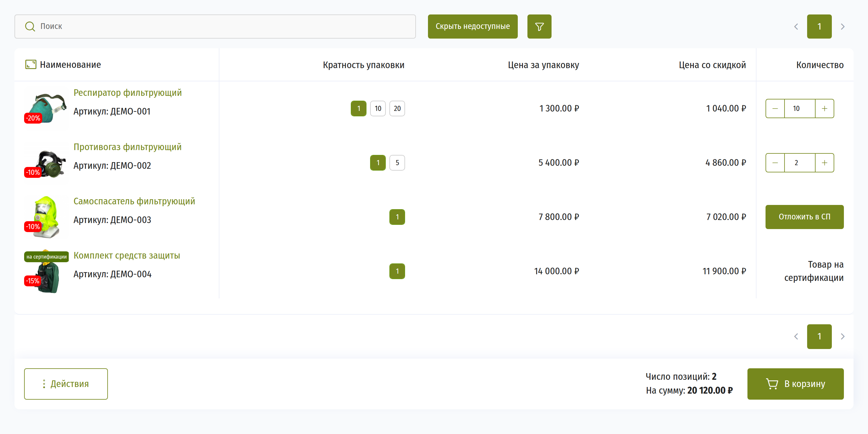Click bottom pagination page 1
The image size is (868, 434).
coord(819,336)
